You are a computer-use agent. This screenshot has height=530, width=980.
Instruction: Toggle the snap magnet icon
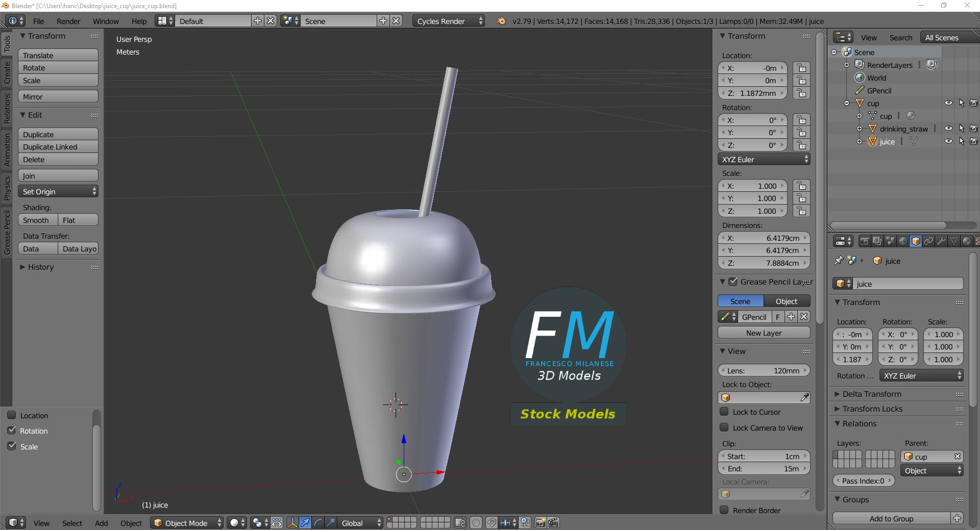(491, 523)
